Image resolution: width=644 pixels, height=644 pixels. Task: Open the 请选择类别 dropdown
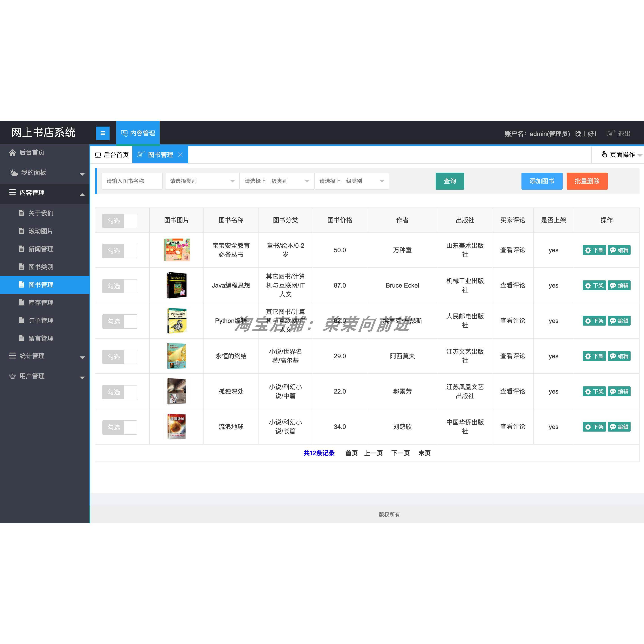tap(202, 181)
